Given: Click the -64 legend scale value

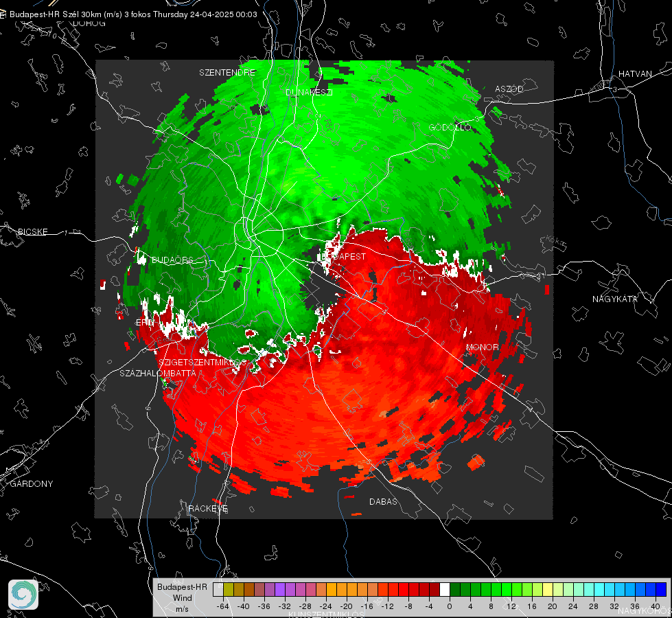Looking at the screenshot, I should click(x=223, y=606).
